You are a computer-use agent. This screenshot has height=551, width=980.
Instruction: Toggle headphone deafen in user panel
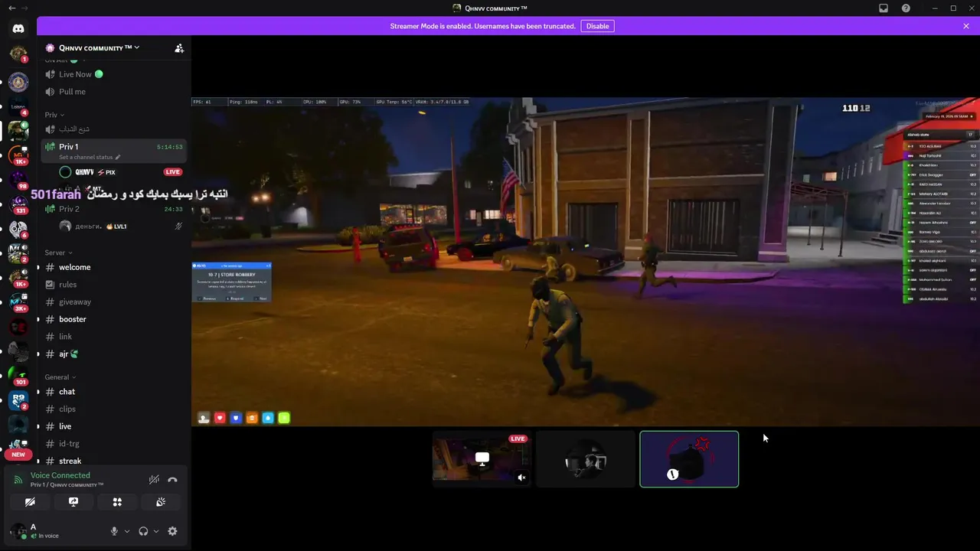click(x=143, y=531)
